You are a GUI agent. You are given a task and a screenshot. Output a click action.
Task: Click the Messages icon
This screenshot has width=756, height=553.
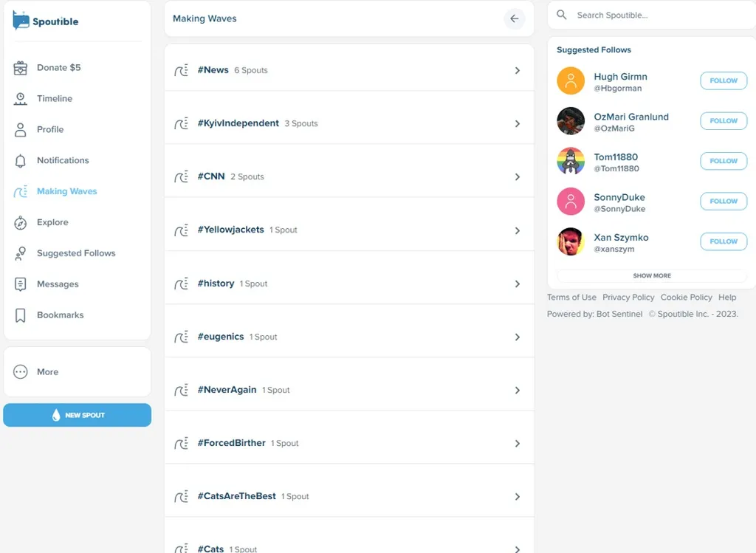pyautogui.click(x=20, y=284)
